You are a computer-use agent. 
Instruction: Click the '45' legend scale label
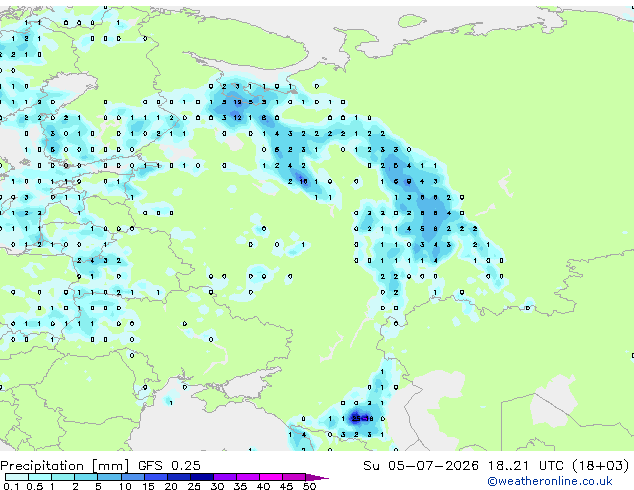click(286, 486)
